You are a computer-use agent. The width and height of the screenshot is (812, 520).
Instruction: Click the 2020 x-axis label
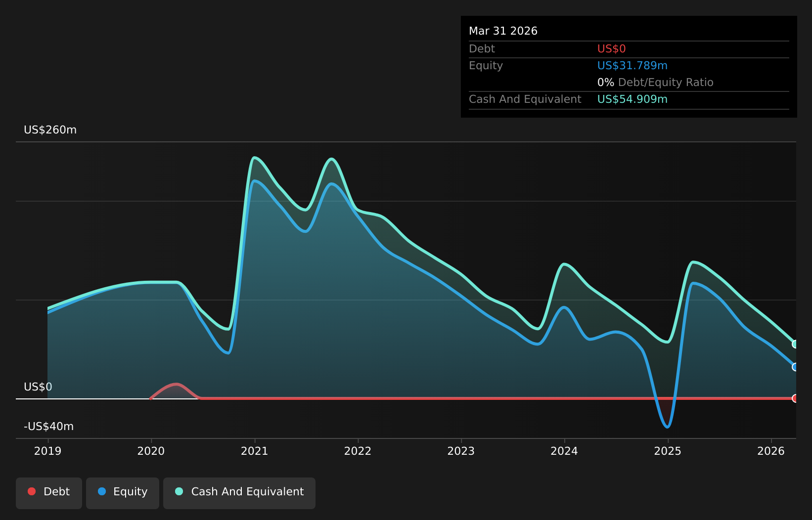click(151, 451)
